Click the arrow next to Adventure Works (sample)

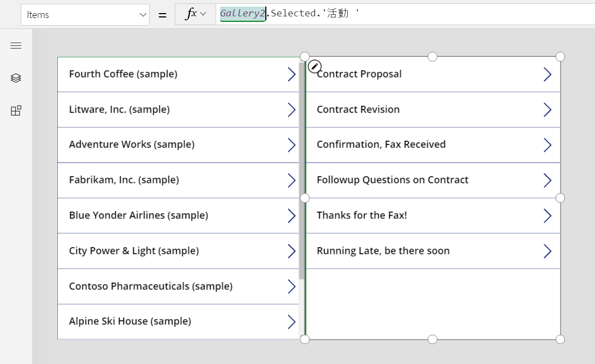point(291,145)
